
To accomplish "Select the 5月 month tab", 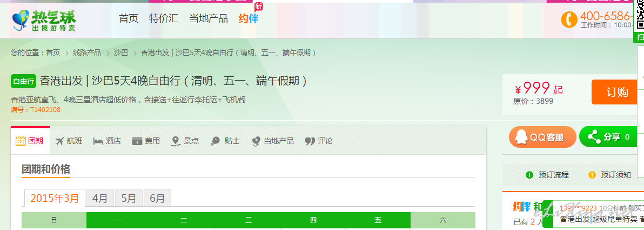I will pos(129,198).
